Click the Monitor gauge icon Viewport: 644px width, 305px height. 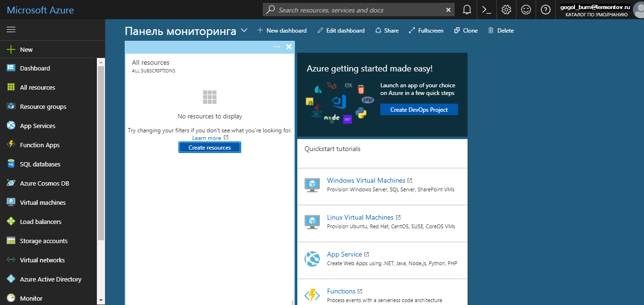[x=11, y=298]
